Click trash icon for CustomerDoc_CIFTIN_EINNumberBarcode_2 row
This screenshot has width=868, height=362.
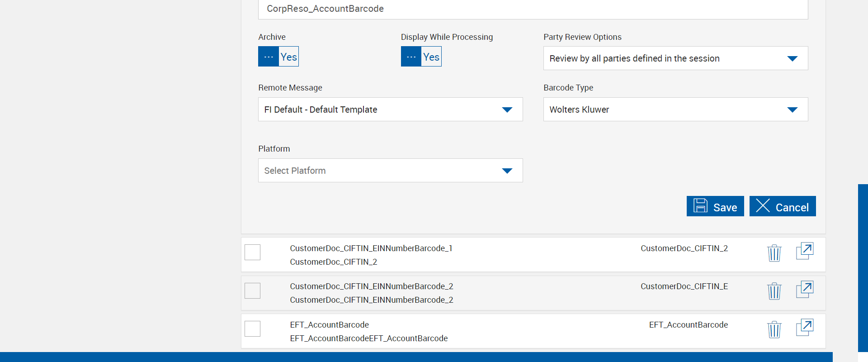[x=774, y=291]
